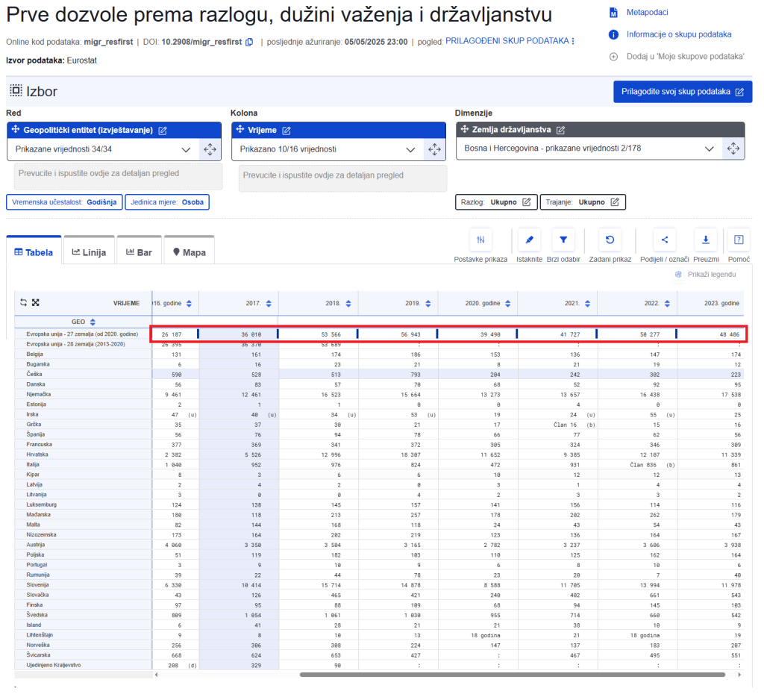The height and width of the screenshot is (700, 764).
Task: Select the Slovenija row label
Action: (38, 585)
